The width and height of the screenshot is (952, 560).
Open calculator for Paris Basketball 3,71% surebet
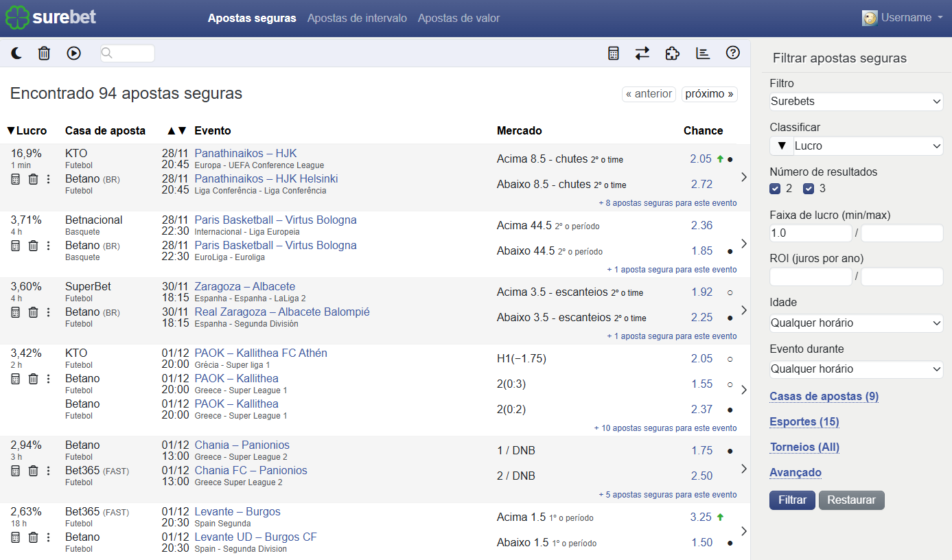16,246
